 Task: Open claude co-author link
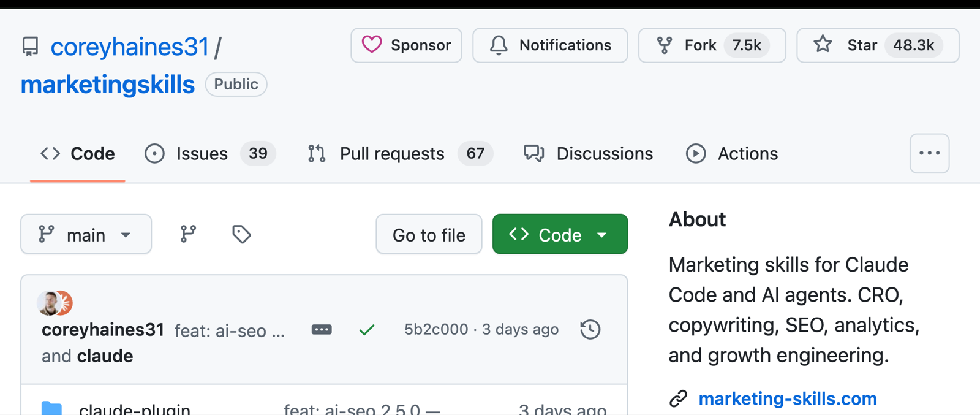[105, 356]
